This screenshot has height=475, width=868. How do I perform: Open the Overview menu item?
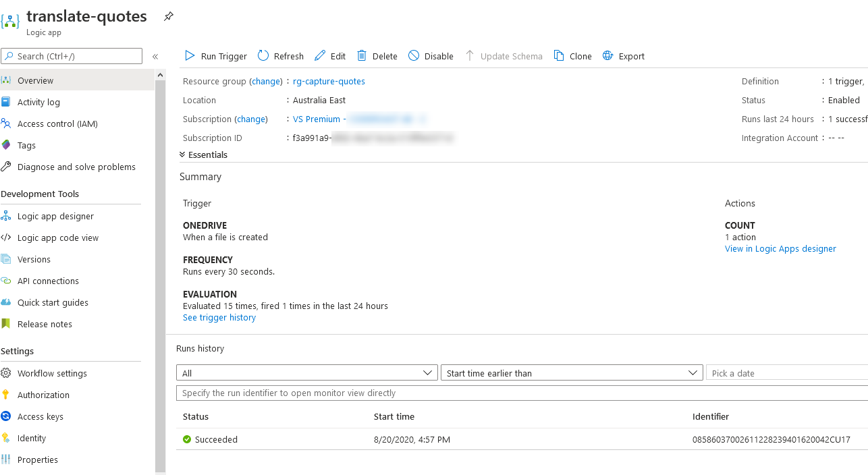[x=77, y=80]
